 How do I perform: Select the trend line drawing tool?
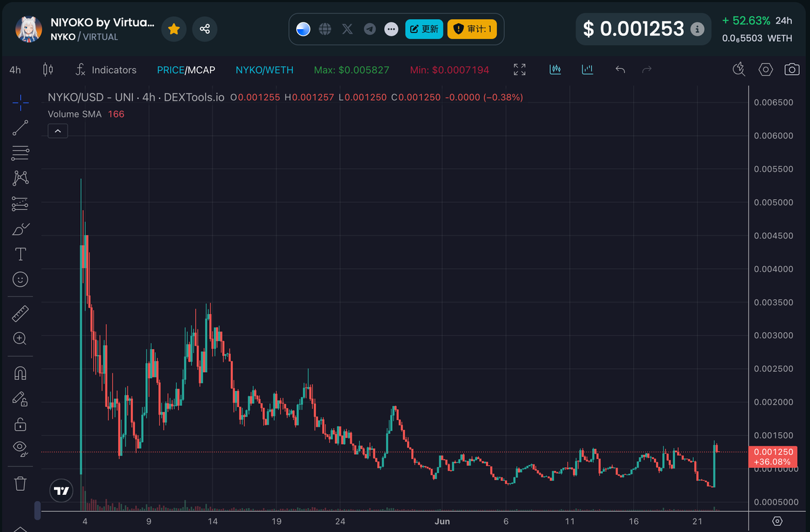[20, 128]
